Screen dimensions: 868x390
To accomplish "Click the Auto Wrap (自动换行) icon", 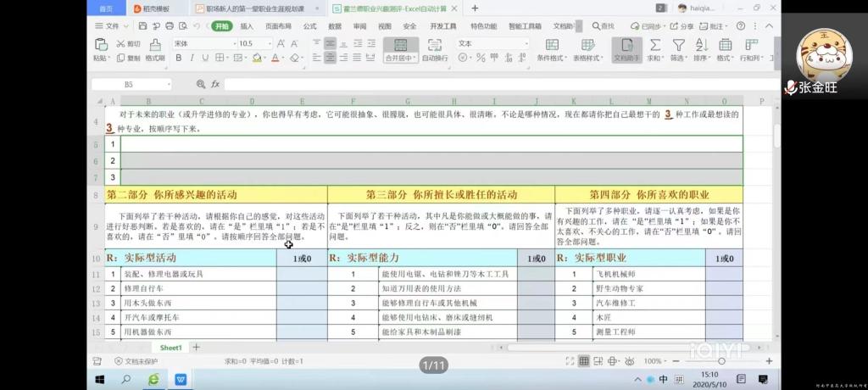I will click(435, 47).
